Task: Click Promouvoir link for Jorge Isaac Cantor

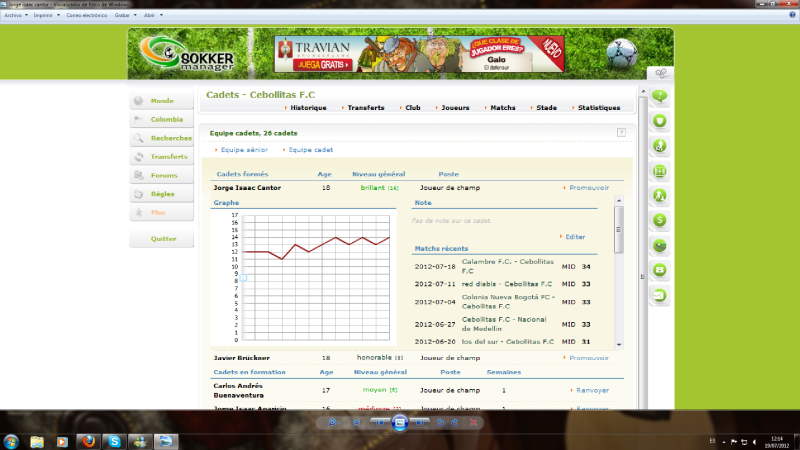Action: click(x=588, y=187)
